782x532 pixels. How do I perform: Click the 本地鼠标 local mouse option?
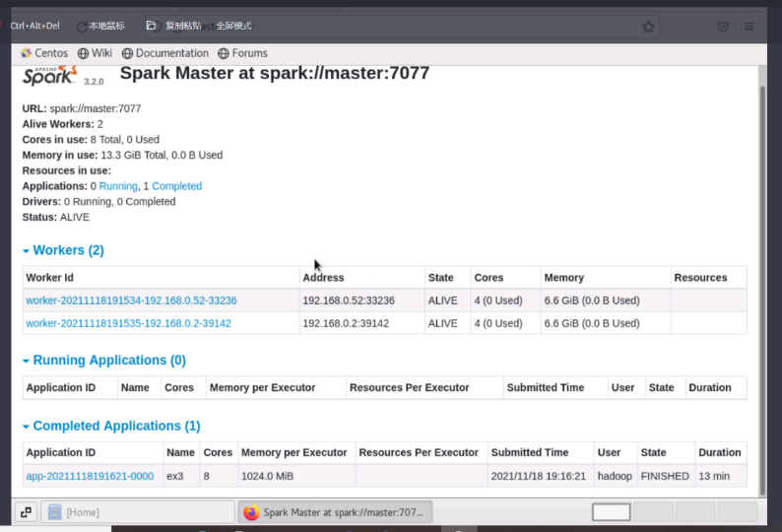click(106, 26)
